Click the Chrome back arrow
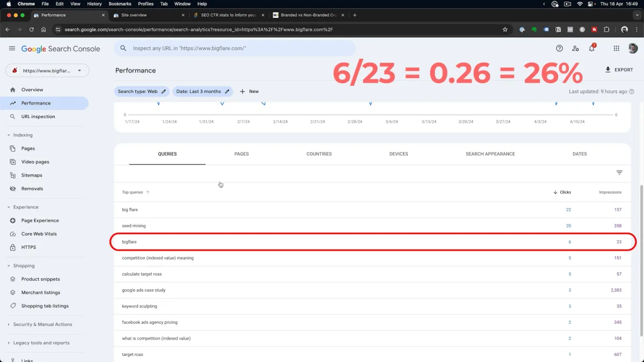The image size is (644, 362). [x=8, y=29]
